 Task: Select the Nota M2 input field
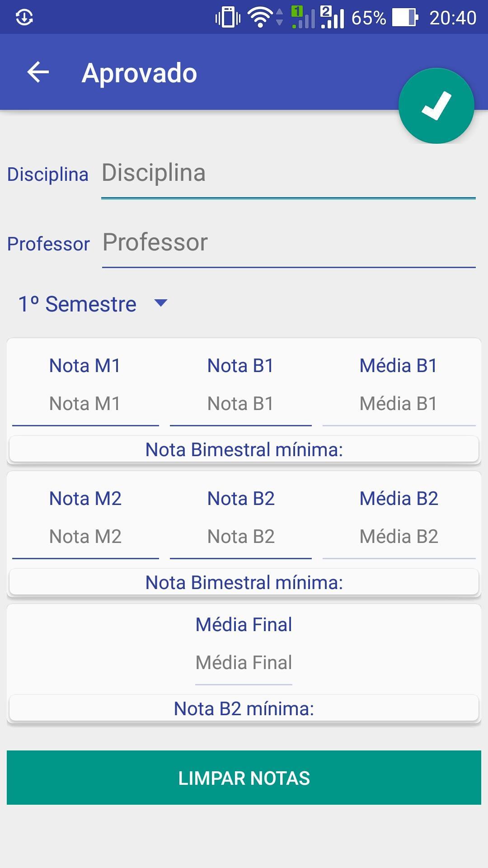pyautogui.click(x=85, y=538)
